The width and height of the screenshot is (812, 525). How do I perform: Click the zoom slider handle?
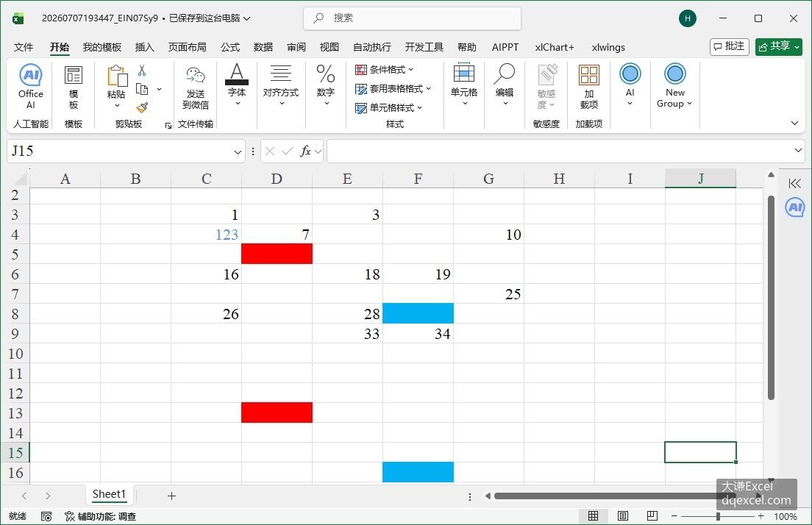(x=718, y=515)
